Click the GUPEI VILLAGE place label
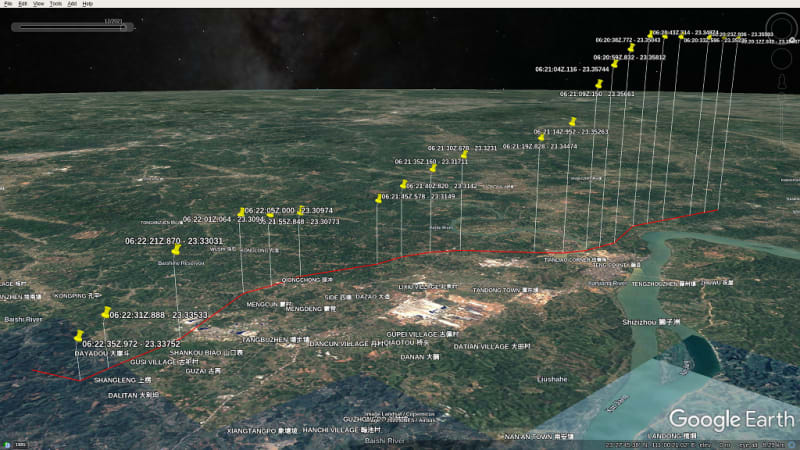The image size is (800, 450). pos(423,334)
